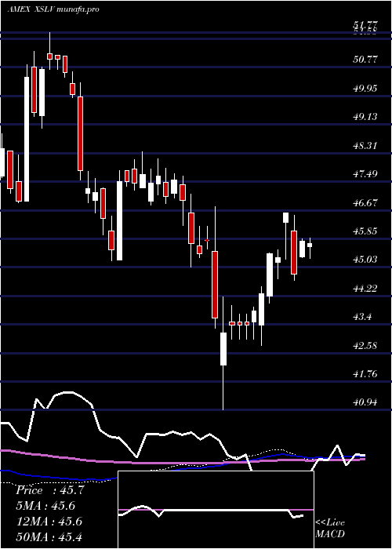Screen dimensions: 392x549
Task: Click the 48.31 price axis label
Action: pos(365,145)
